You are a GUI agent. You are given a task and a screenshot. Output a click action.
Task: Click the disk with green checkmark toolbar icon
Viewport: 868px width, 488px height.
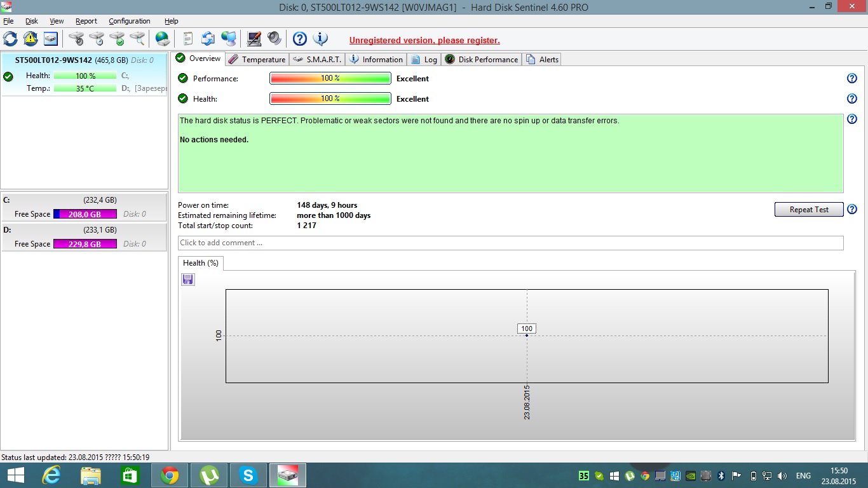(x=117, y=39)
